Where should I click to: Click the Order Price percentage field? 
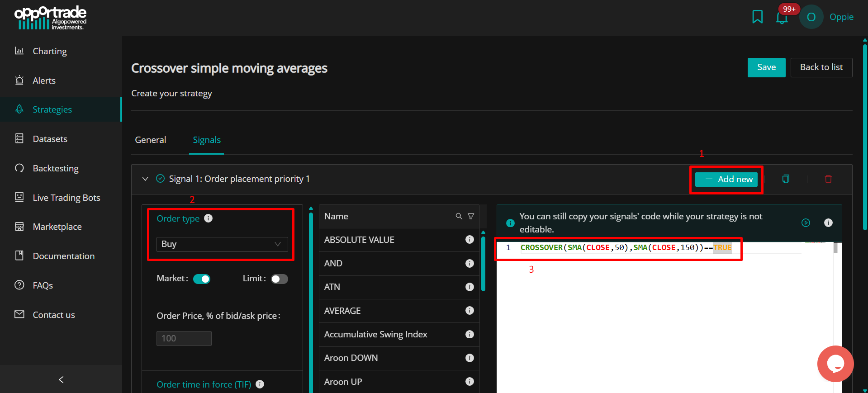tap(184, 338)
